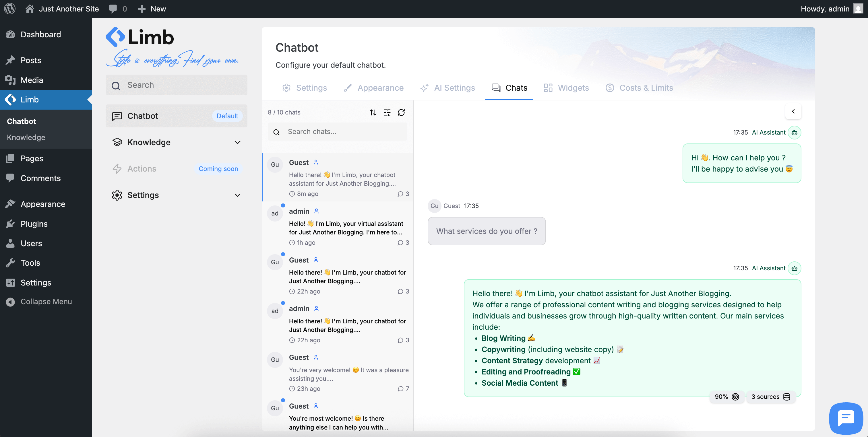This screenshot has height=437, width=868.
Task: Open the Costs & Limits tab
Action: [639, 88]
